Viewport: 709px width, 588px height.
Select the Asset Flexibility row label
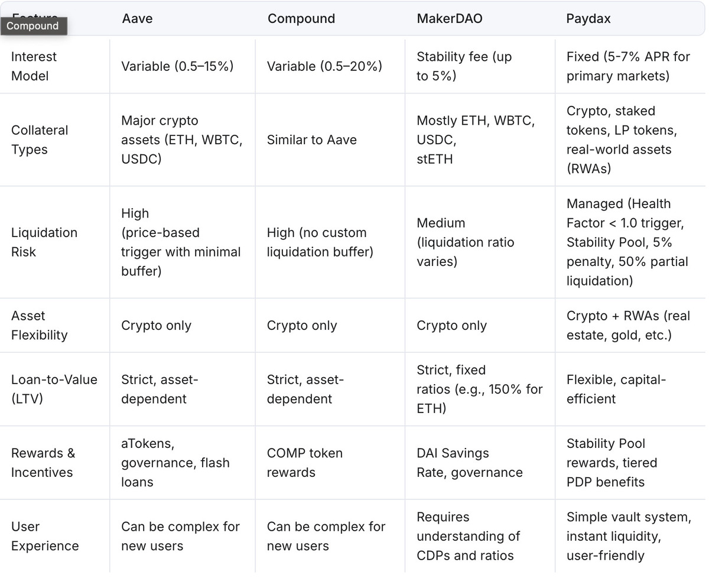click(40, 326)
